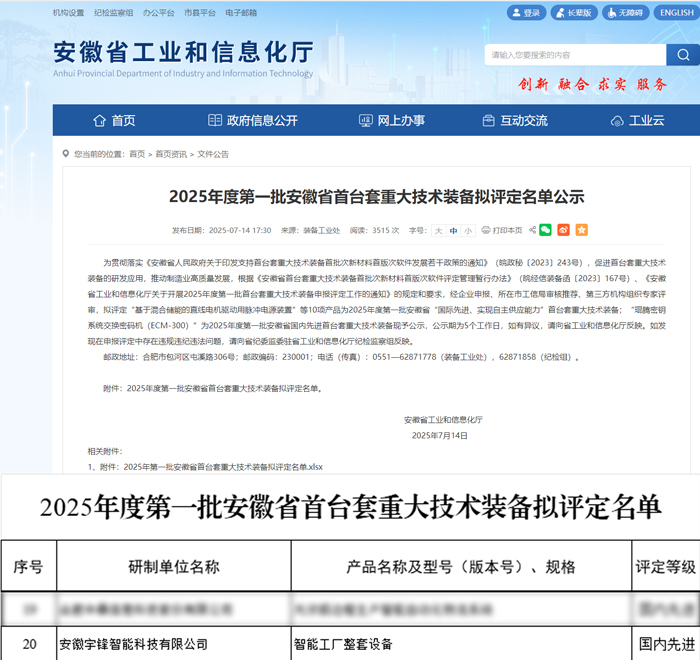Switch to 长辈版 elder mode
This screenshot has width=700, height=660.
click(x=573, y=13)
